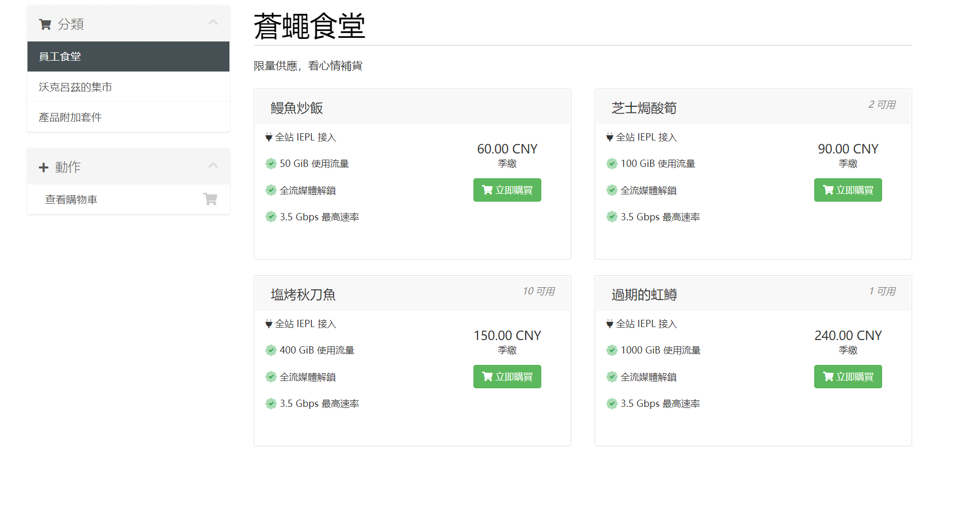Collapse the 分類 panel with chevron
Viewport: 980px width, 523px height.
click(x=213, y=22)
